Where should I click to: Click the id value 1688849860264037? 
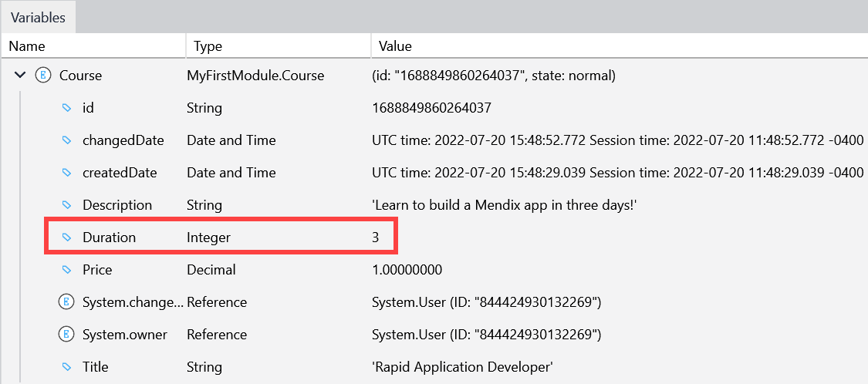[x=431, y=108]
